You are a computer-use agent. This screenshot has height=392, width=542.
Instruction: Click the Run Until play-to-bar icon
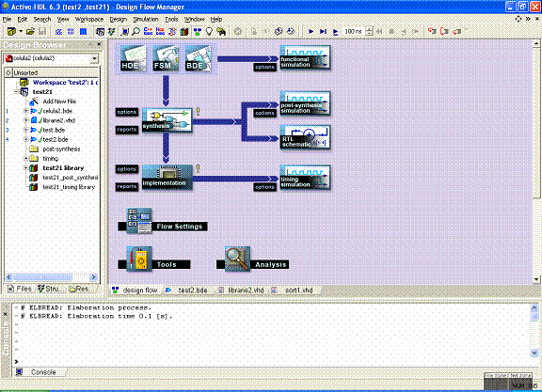[x=323, y=31]
